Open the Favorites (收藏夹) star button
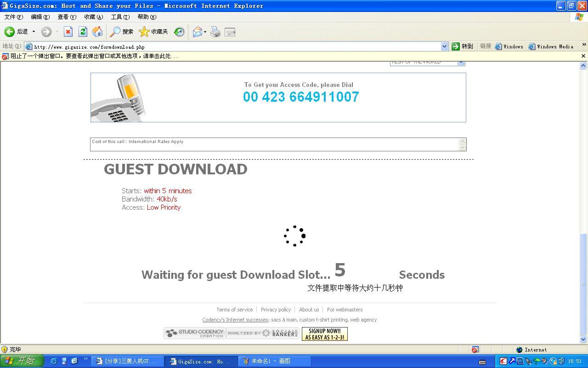588x368 pixels. (153, 32)
